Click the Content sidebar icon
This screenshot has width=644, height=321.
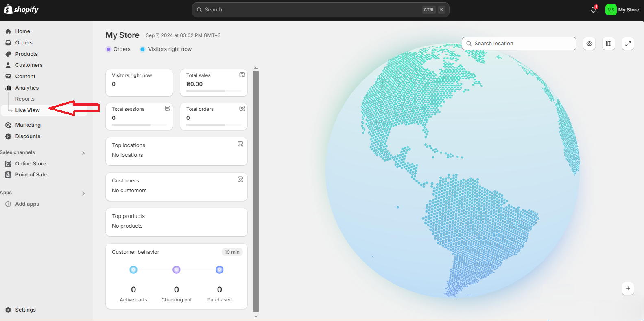coord(8,76)
